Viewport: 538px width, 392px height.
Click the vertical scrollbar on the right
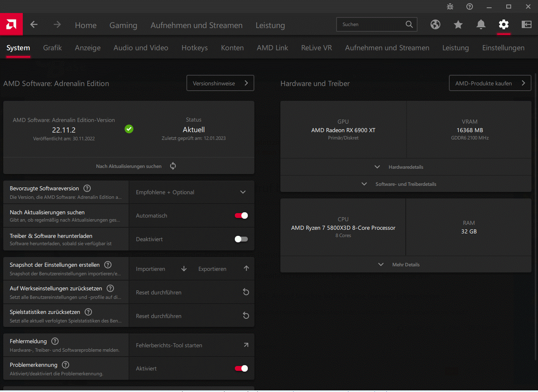(x=536, y=216)
